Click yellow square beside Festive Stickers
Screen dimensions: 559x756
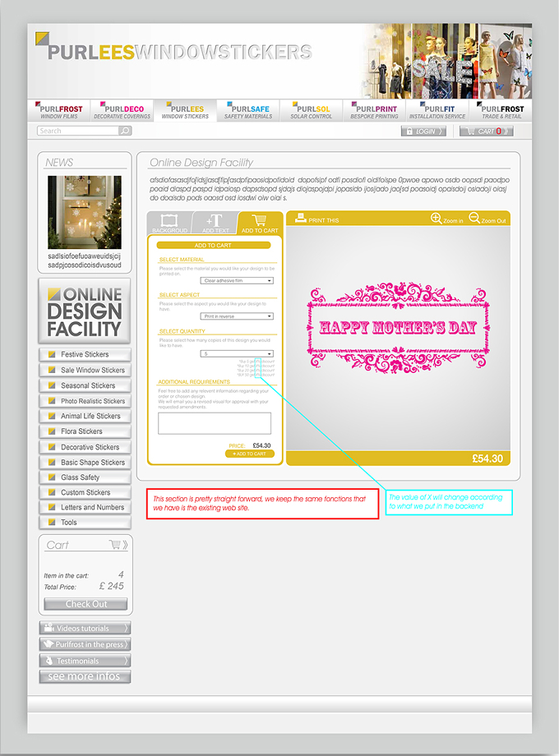(x=52, y=354)
